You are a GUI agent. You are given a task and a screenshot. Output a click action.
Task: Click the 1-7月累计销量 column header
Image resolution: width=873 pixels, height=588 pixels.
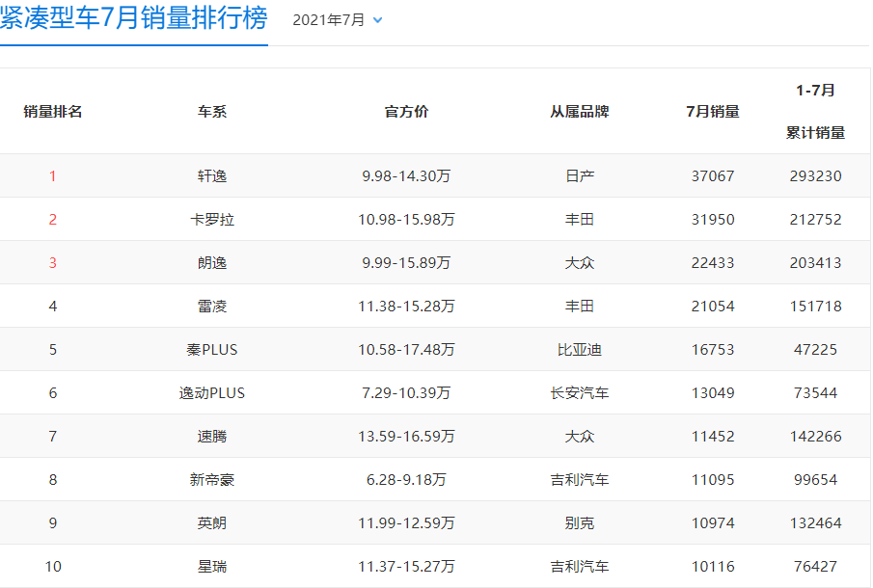click(816, 111)
